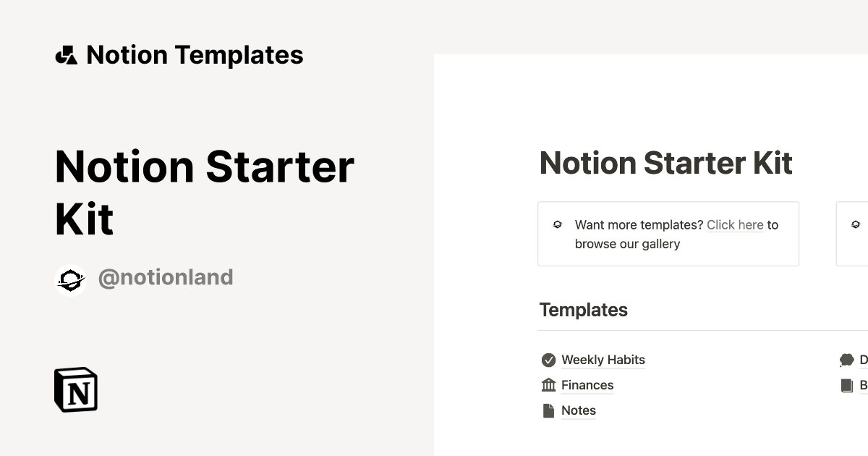Open the @notionland creator profile avatar
Screen dimensions: 868x456
pyautogui.click(x=71, y=277)
